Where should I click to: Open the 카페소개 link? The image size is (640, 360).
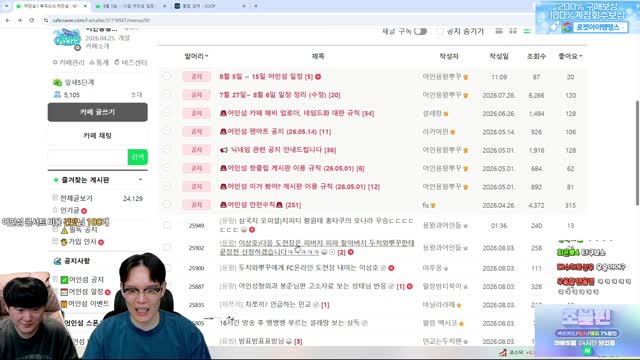(97, 46)
